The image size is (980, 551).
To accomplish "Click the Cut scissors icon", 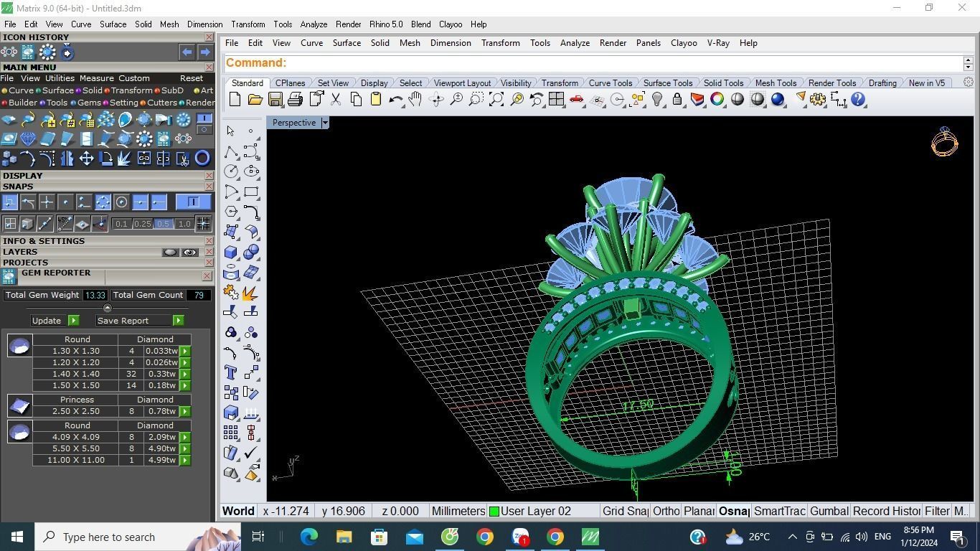I will pos(335,100).
